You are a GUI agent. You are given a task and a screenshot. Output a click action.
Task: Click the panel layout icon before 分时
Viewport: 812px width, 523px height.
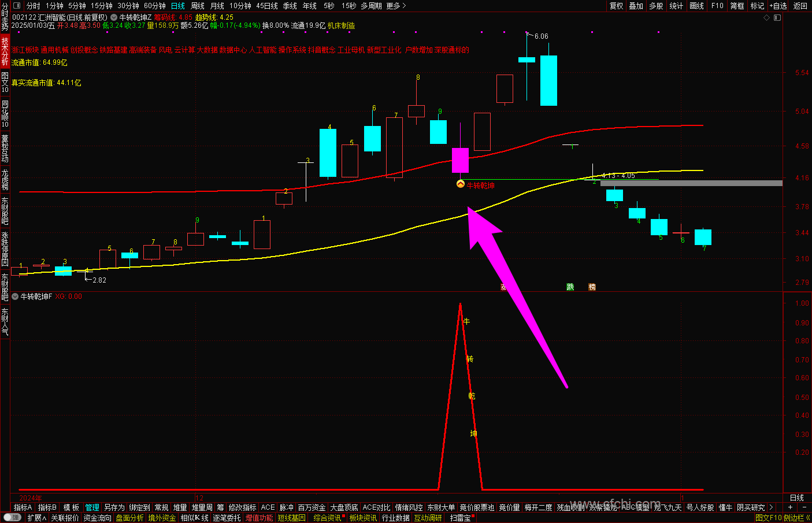(x=17, y=6)
